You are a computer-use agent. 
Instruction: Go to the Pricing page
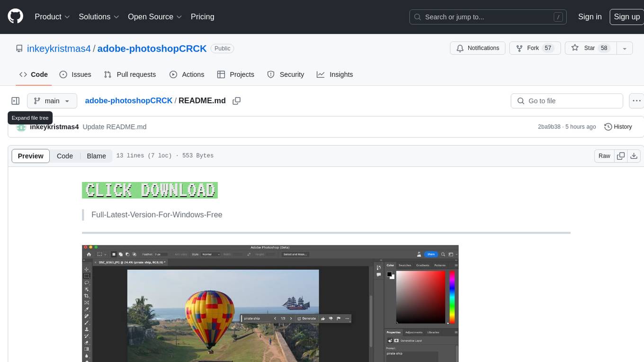[x=202, y=17]
